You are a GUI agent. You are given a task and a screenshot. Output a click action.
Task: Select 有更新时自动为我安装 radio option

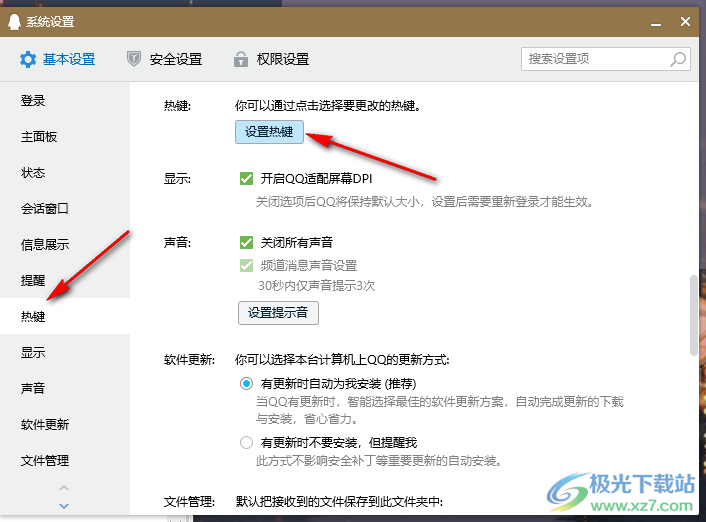246,384
